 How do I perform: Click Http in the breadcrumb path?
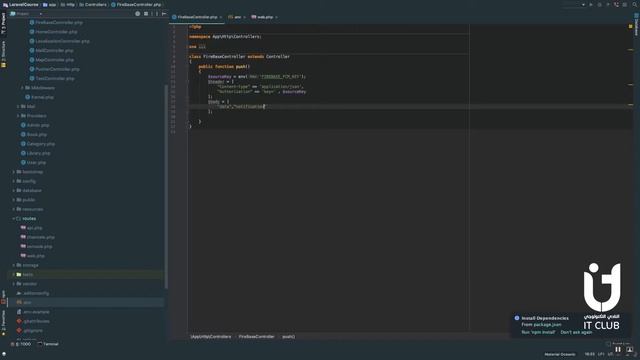68,4
